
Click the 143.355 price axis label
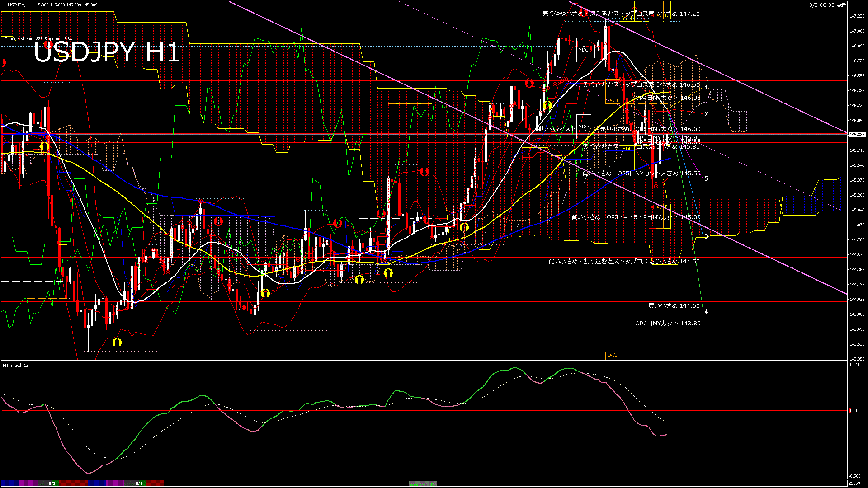click(857, 359)
